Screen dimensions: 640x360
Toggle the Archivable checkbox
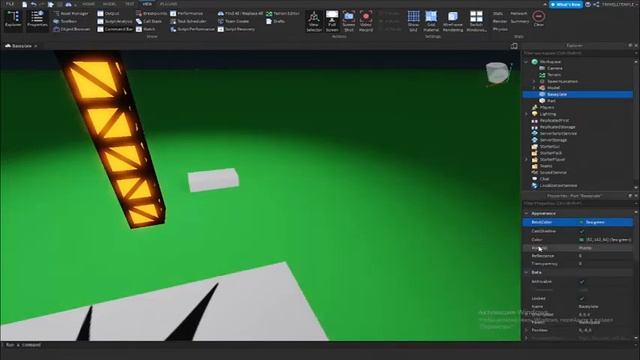click(x=582, y=282)
